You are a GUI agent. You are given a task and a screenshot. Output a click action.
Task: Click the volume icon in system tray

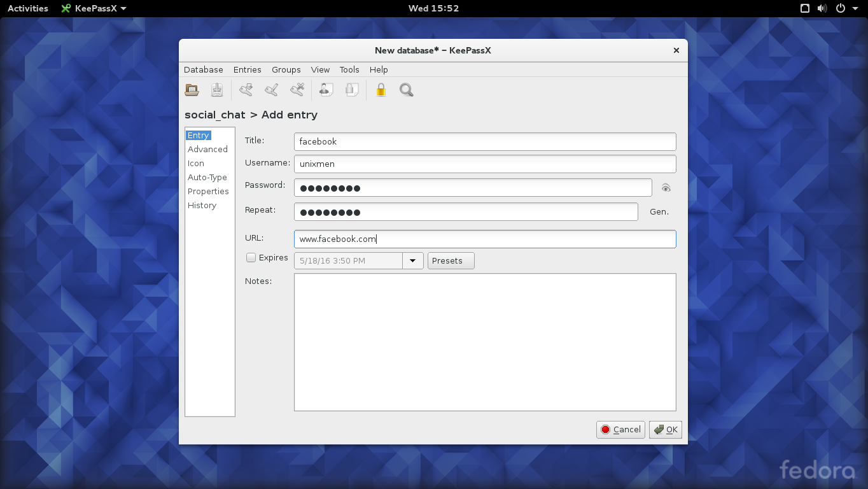(822, 8)
